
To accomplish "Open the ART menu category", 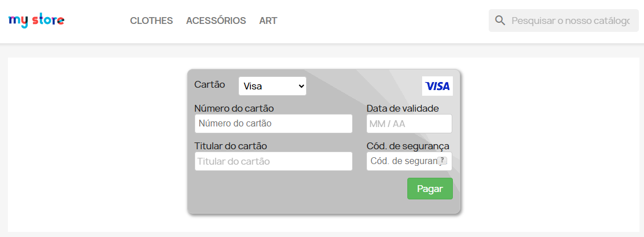I will pos(268,21).
